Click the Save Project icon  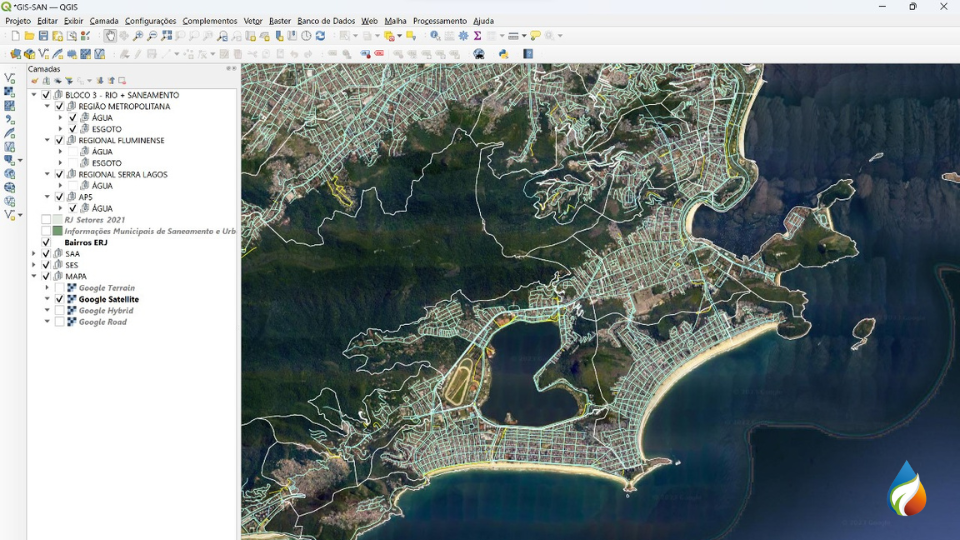click(x=43, y=36)
